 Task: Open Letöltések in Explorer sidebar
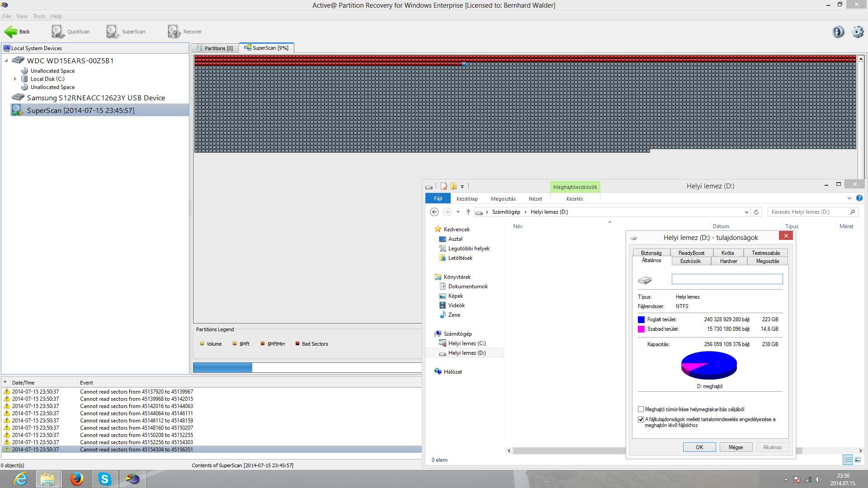(x=460, y=258)
